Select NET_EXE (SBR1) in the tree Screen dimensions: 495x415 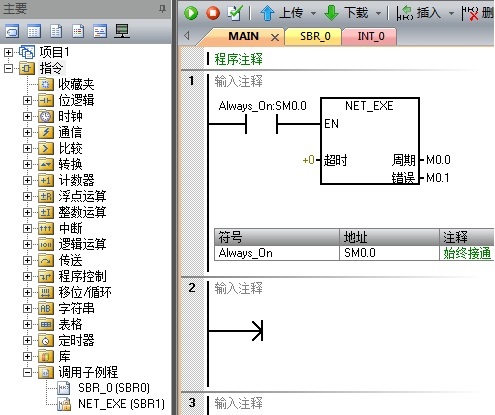point(121,404)
